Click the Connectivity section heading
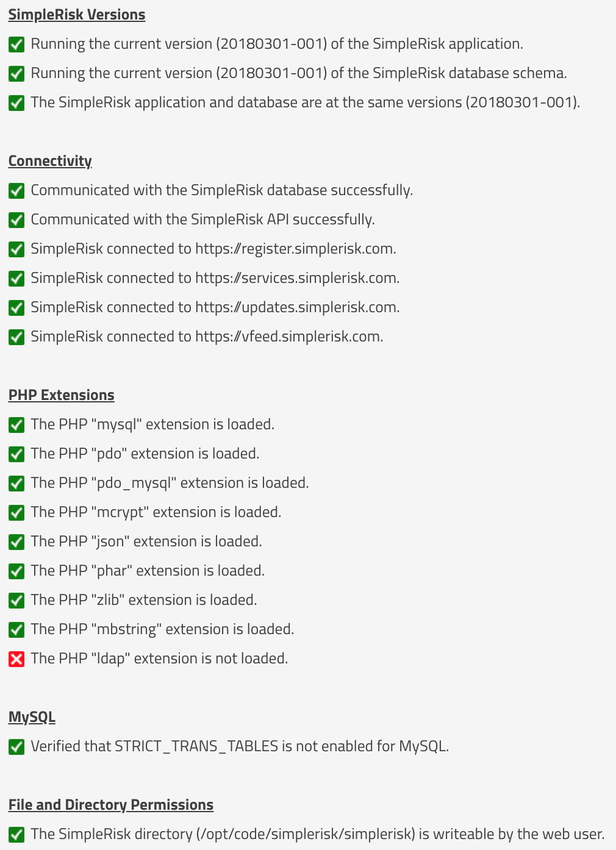The height and width of the screenshot is (850, 616). click(50, 161)
